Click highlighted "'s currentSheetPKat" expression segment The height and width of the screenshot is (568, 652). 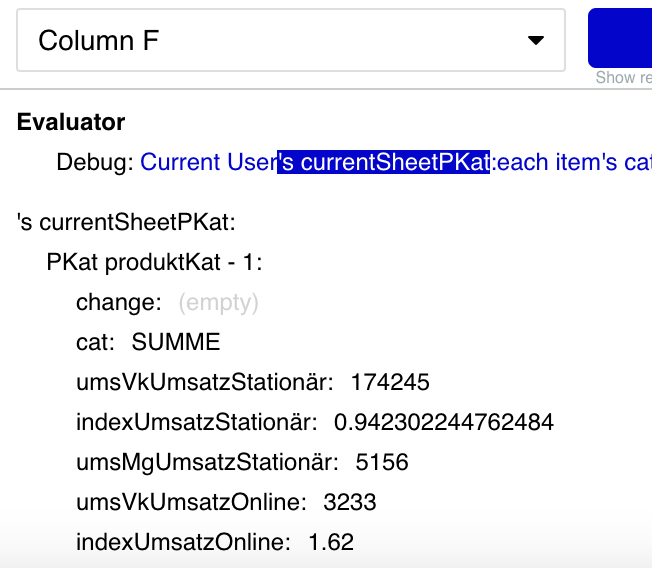[383, 162]
